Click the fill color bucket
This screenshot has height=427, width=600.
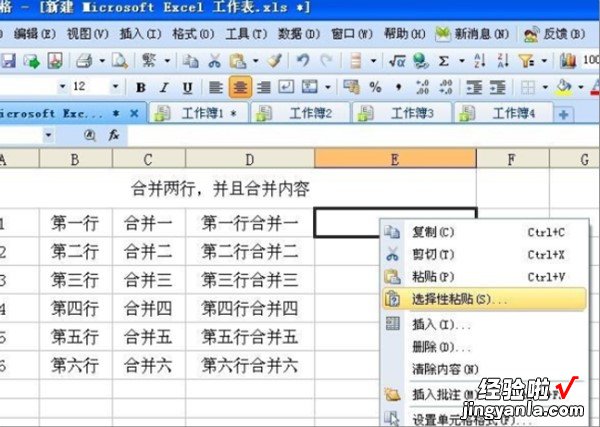click(564, 88)
